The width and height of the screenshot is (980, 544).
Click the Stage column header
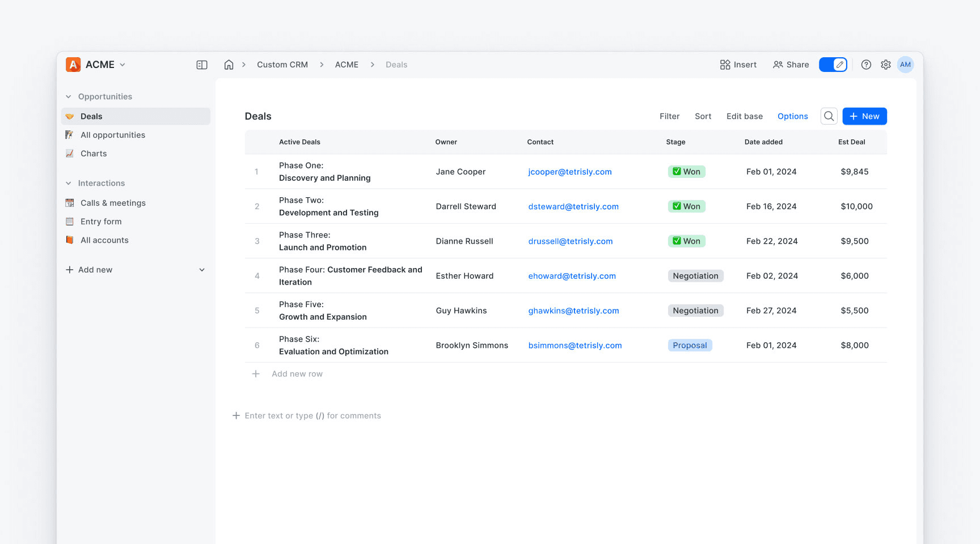675,142
